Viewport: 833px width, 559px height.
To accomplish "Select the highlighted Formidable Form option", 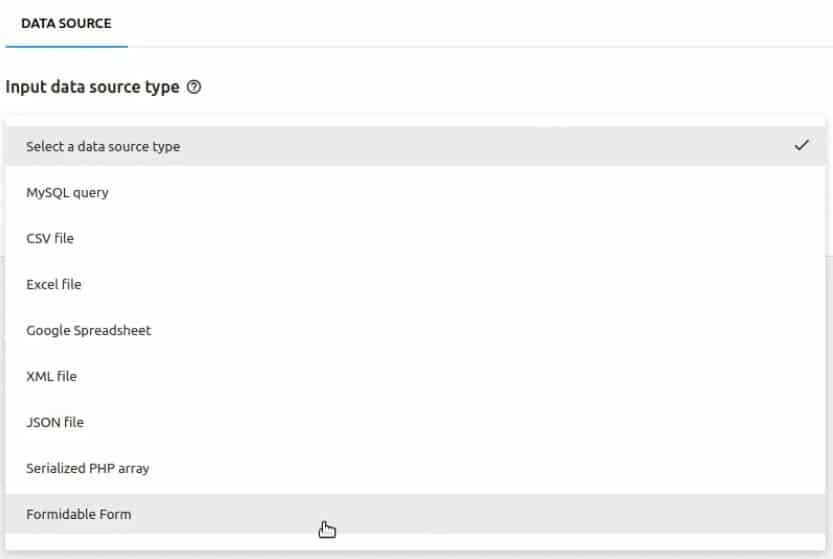I will pos(415,514).
